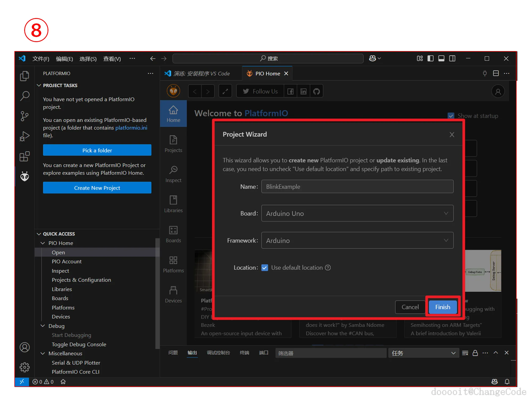Open Source Control activity icon
Screen dimensions: 532x399
(24, 116)
